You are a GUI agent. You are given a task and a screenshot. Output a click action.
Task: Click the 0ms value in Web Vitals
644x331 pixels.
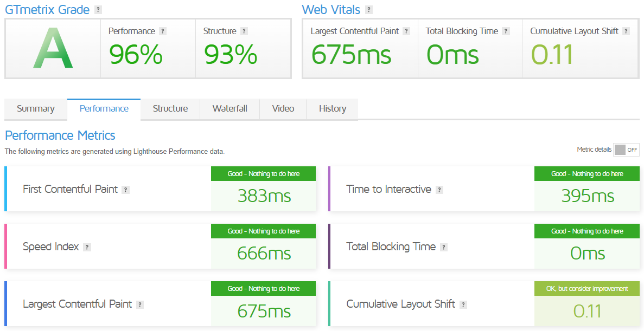(x=452, y=55)
